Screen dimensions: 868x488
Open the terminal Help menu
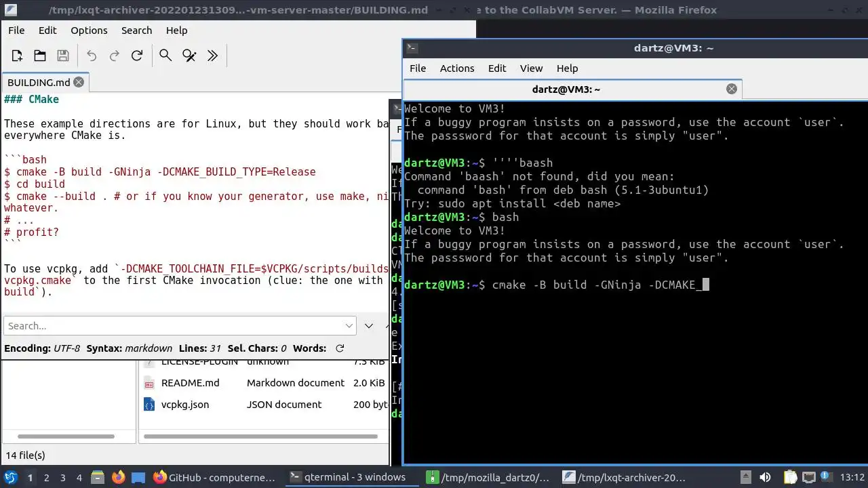point(567,68)
